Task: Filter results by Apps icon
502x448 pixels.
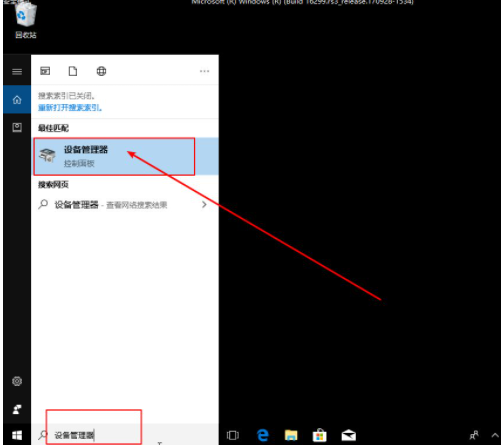Action: coord(45,71)
